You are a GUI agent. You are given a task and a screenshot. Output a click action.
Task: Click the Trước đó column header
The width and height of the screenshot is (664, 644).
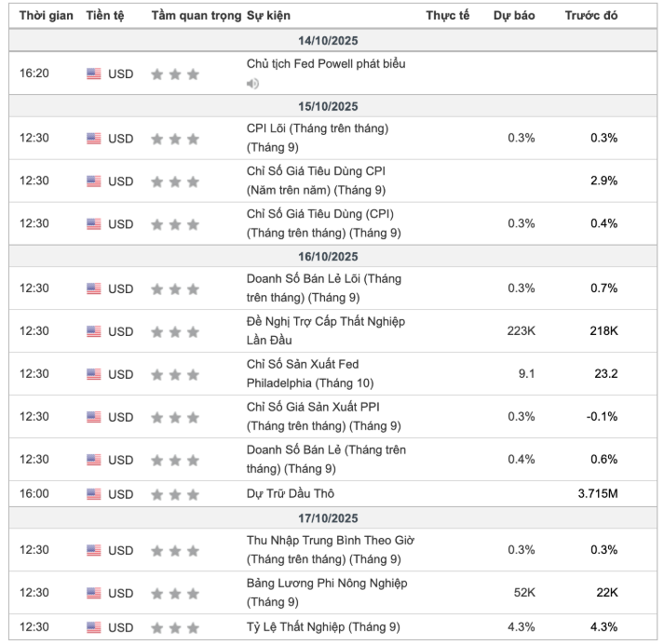[590, 16]
